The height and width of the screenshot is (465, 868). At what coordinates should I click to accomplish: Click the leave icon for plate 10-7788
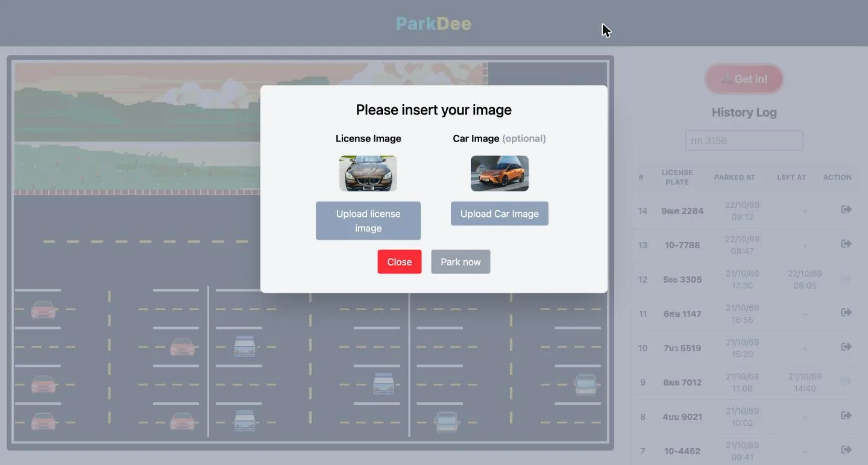pos(846,243)
